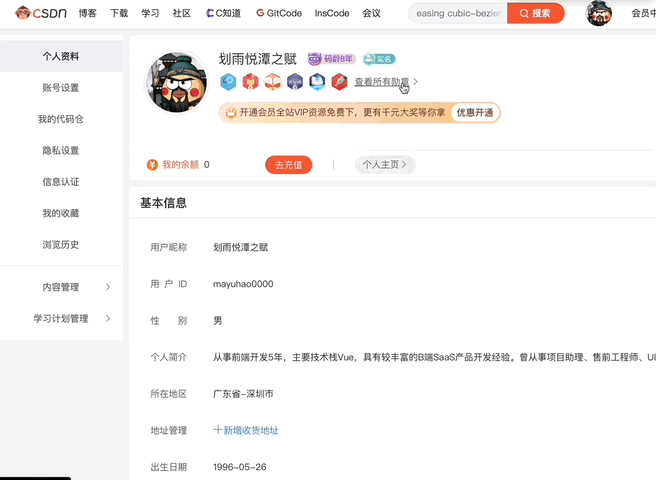The image size is (656, 480).
Task: Click the 我的余额 coin icon
Action: pyautogui.click(x=152, y=165)
